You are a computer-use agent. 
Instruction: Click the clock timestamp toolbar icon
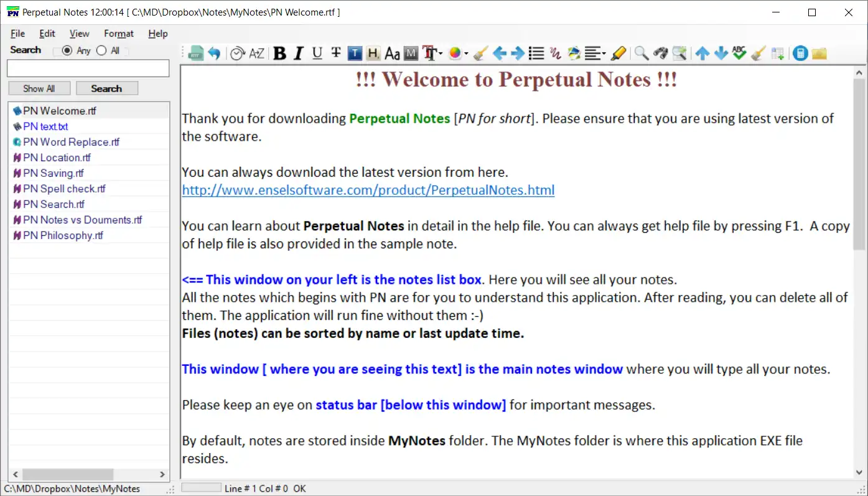point(237,54)
